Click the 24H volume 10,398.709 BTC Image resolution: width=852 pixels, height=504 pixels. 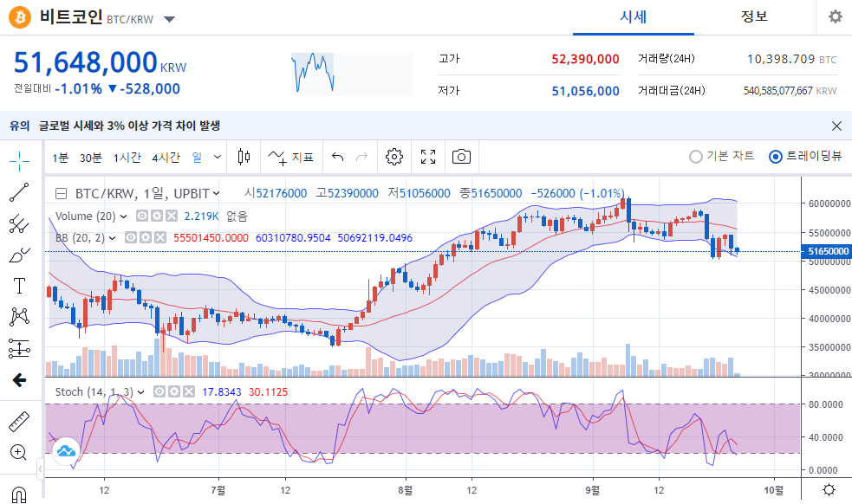tap(791, 59)
